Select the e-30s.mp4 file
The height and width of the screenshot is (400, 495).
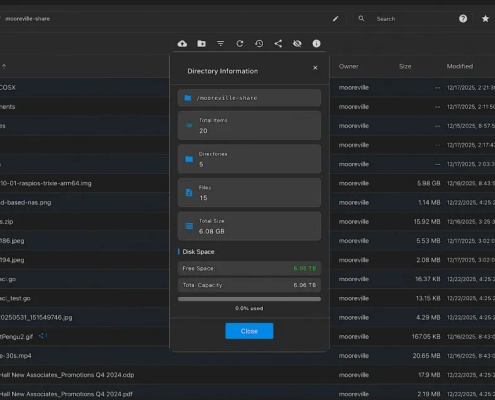click(x=16, y=356)
